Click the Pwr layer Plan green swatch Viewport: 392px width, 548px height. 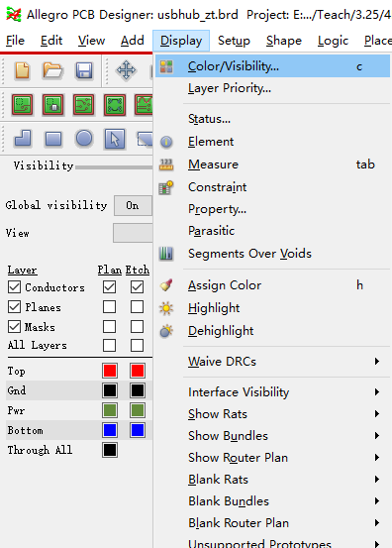(110, 410)
